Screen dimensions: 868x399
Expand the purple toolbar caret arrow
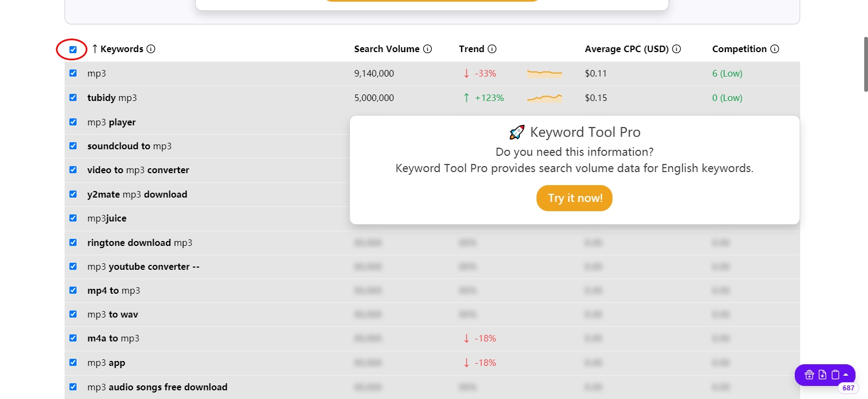(x=846, y=375)
